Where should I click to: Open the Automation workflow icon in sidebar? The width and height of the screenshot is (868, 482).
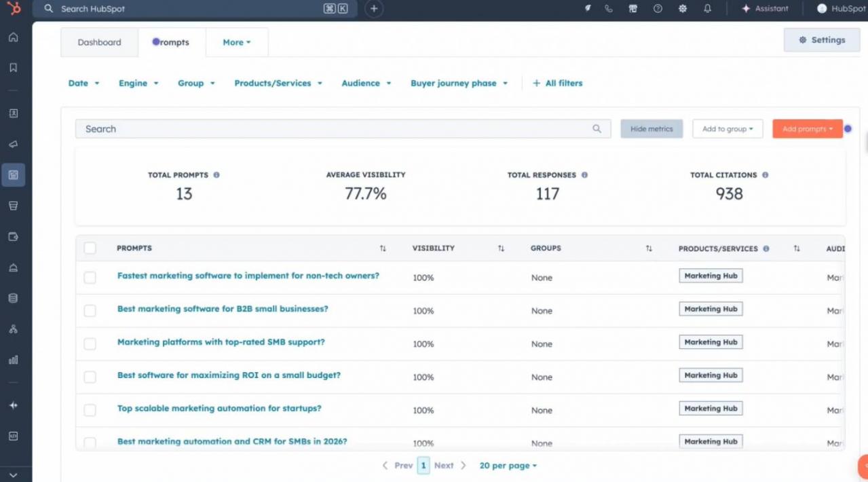(13, 329)
